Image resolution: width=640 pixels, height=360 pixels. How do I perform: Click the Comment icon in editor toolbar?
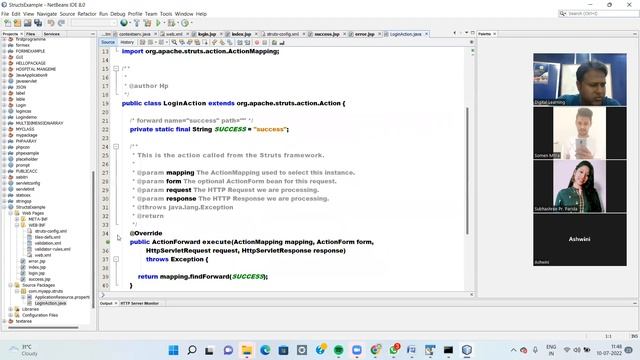coord(274,42)
